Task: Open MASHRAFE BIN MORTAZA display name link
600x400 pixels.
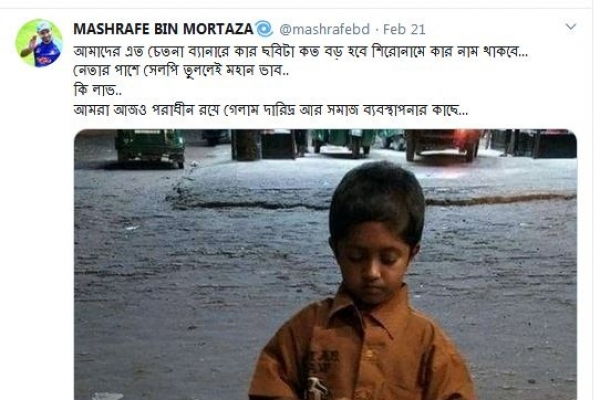Action: click(163, 29)
